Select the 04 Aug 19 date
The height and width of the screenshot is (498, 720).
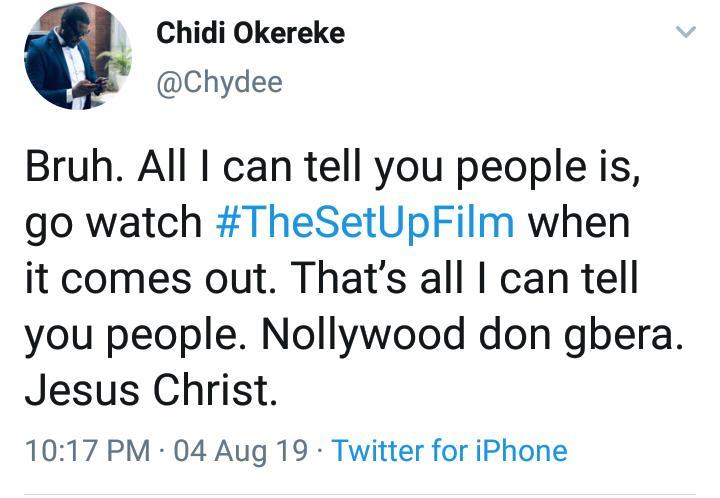[x=241, y=450]
